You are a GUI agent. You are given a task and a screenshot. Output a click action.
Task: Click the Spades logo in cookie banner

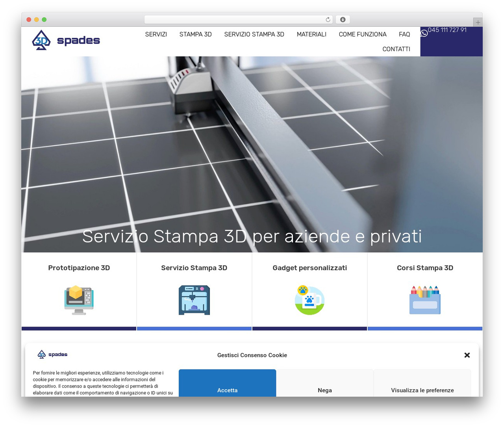coord(52,355)
